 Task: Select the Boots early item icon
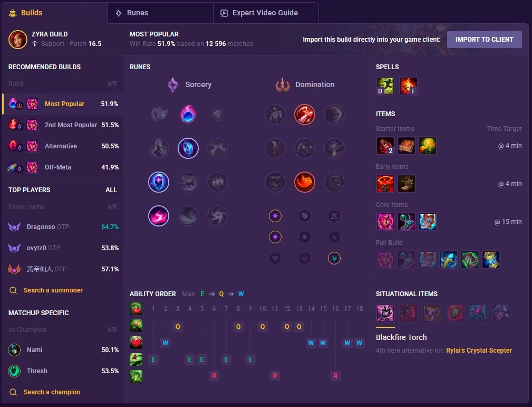pos(406,184)
